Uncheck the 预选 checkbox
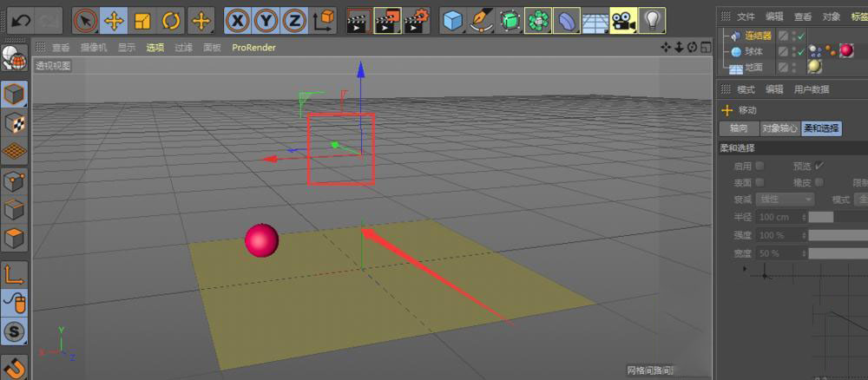Screen dimensions: 868x380 [x=819, y=166]
